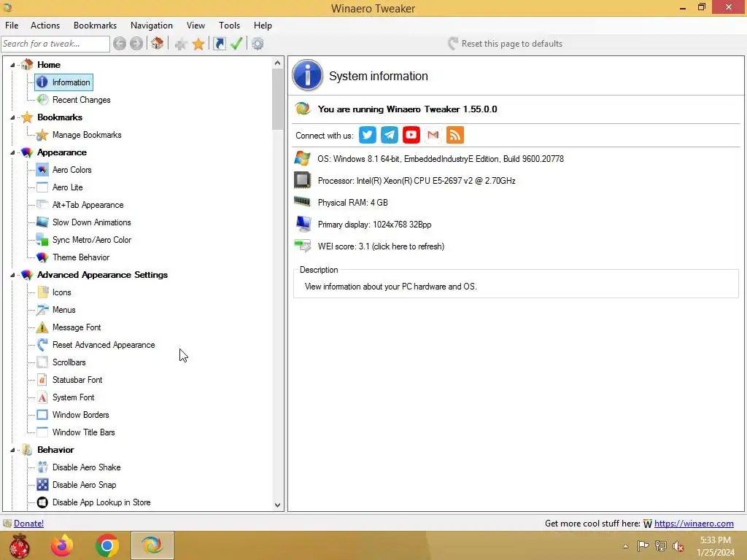Select Recent Changes in the tree
747x560 pixels.
(x=82, y=99)
